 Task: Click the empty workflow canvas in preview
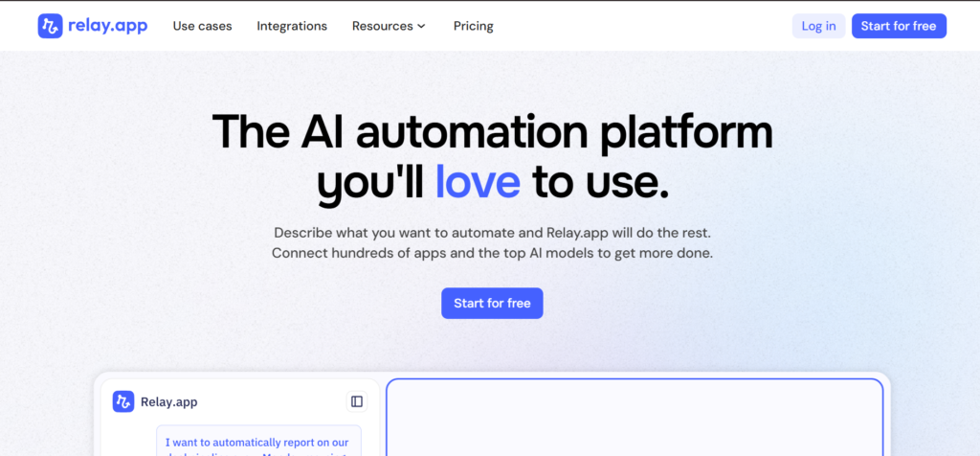tap(635, 418)
